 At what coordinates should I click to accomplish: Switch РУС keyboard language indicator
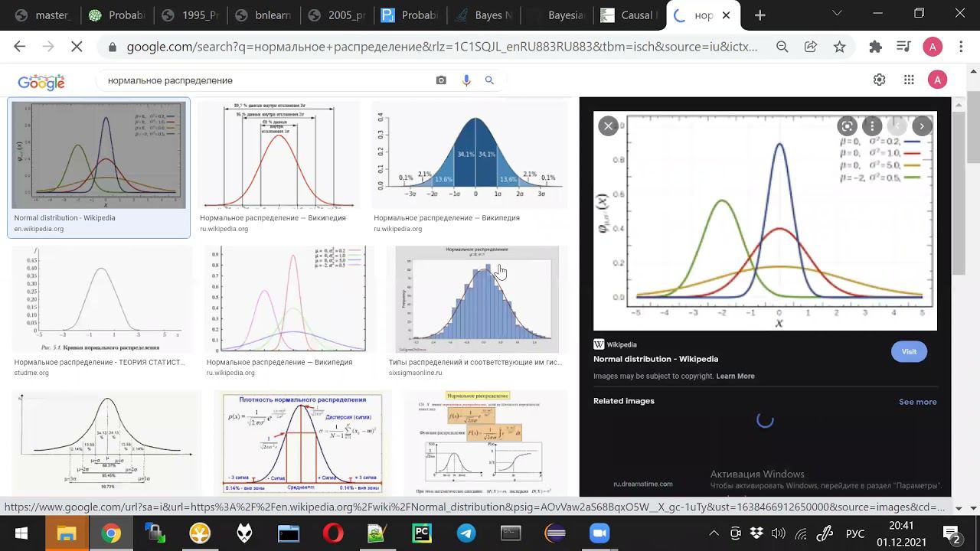click(x=855, y=533)
